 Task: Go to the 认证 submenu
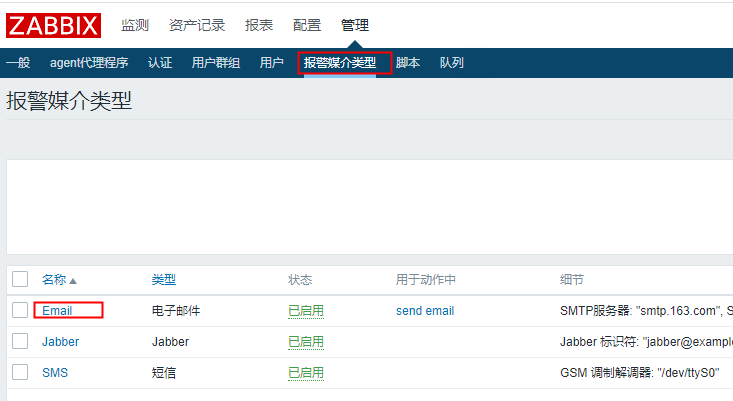[x=160, y=63]
